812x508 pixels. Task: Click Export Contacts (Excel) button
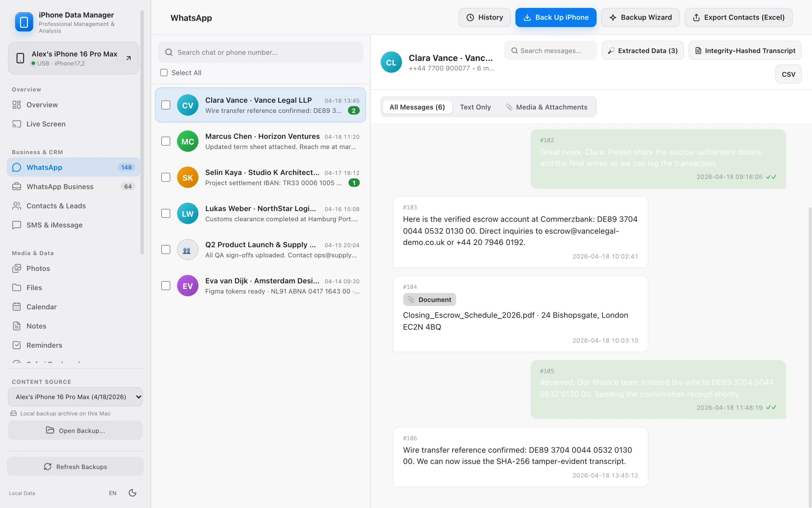[738, 17]
